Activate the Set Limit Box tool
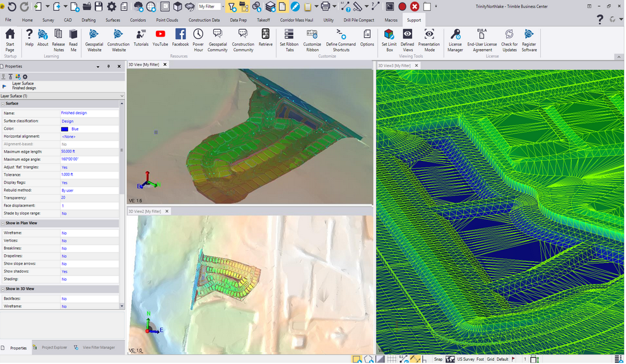This screenshot has height=364, width=626. pos(389,40)
